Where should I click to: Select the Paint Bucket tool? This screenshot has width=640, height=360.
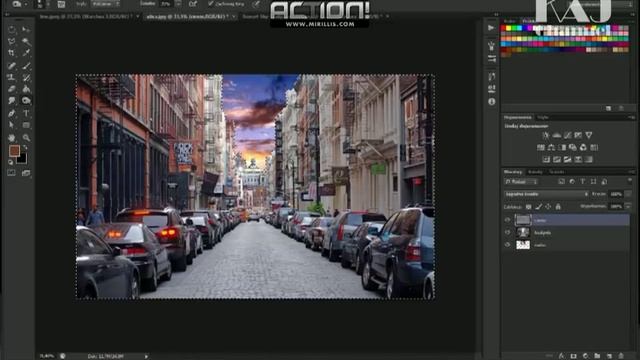[x=26, y=89]
